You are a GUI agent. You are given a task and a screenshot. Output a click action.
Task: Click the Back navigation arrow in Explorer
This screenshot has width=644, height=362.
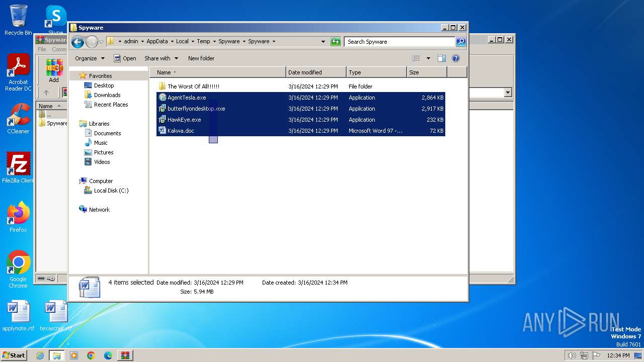tap(77, 42)
